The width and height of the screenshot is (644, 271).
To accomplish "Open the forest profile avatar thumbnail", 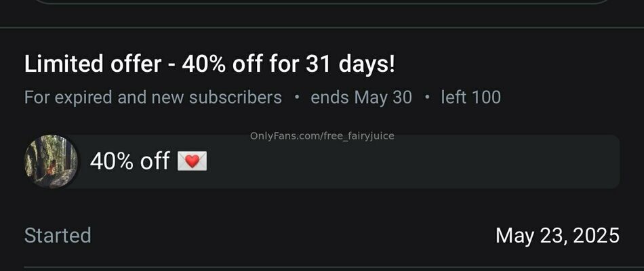I will 51,161.
